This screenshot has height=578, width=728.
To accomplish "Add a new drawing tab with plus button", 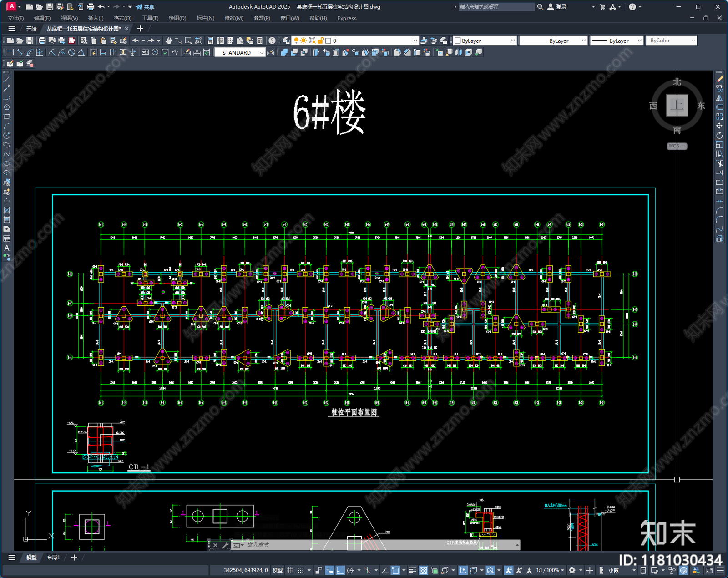I will coord(140,29).
